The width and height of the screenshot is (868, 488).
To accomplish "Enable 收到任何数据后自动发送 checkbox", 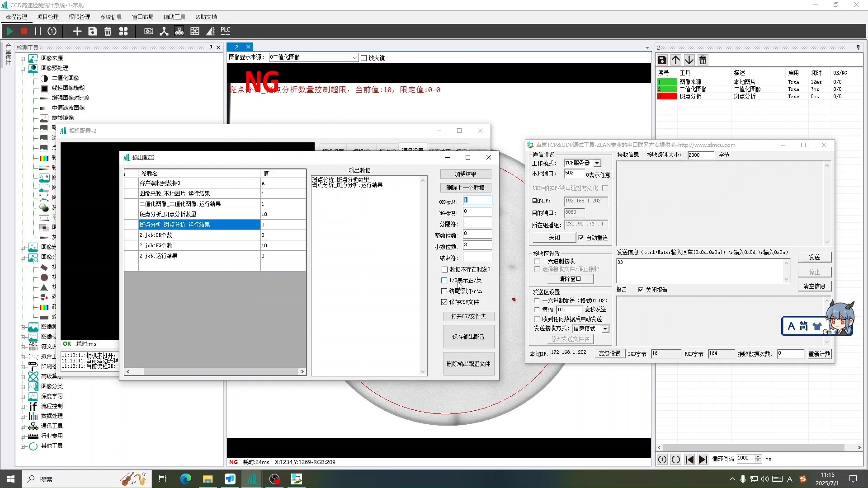I will (x=537, y=319).
